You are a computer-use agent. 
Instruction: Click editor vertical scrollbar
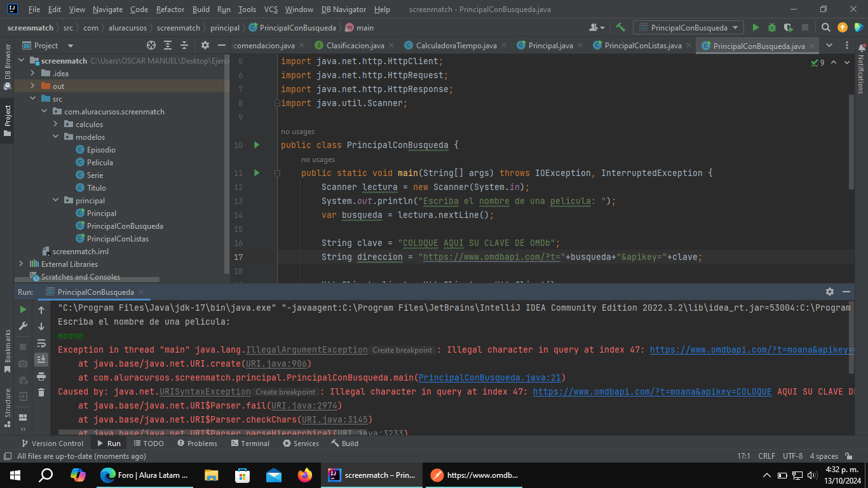852,141
